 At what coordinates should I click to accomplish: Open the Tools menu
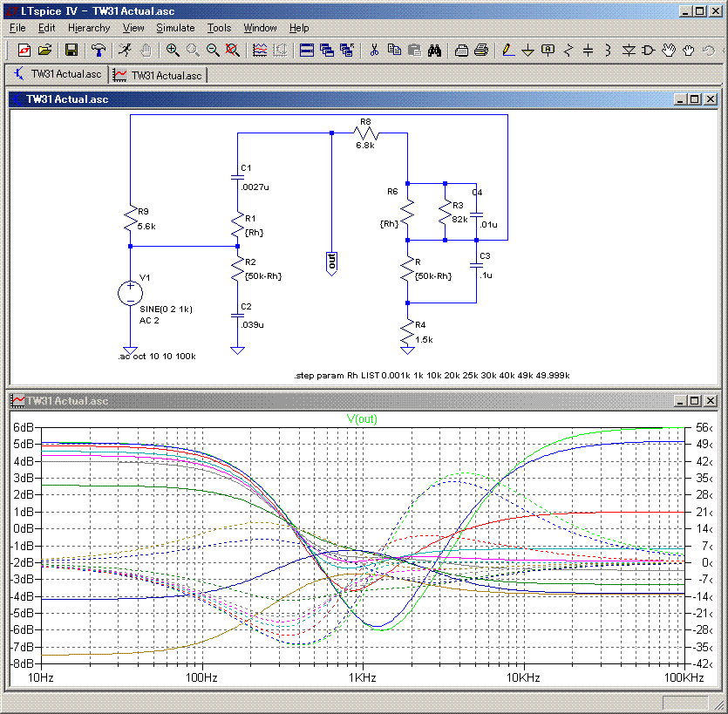click(x=219, y=28)
